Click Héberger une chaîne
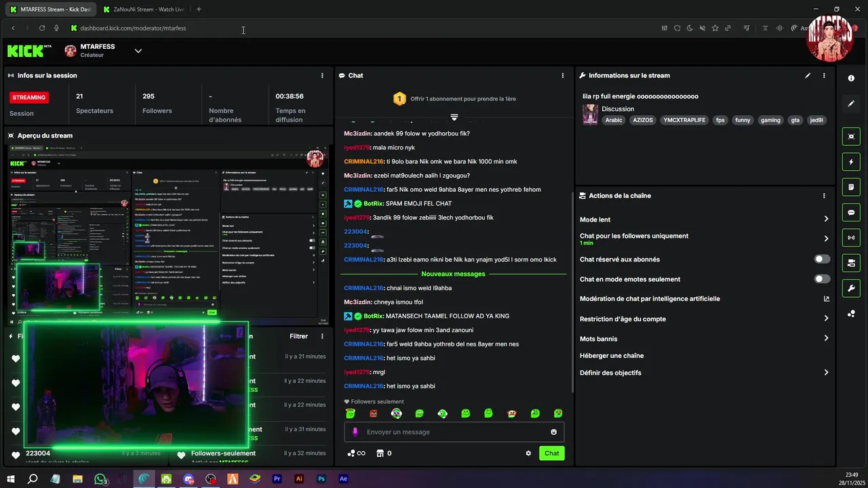Screen dimensions: 868x488 click(x=612, y=356)
